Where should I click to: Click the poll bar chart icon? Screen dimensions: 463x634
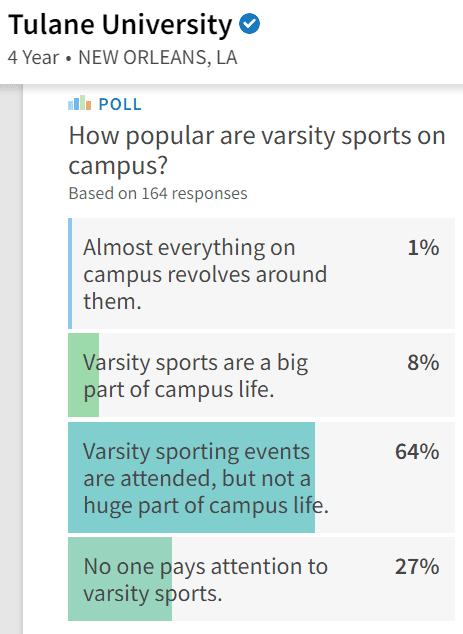80,103
